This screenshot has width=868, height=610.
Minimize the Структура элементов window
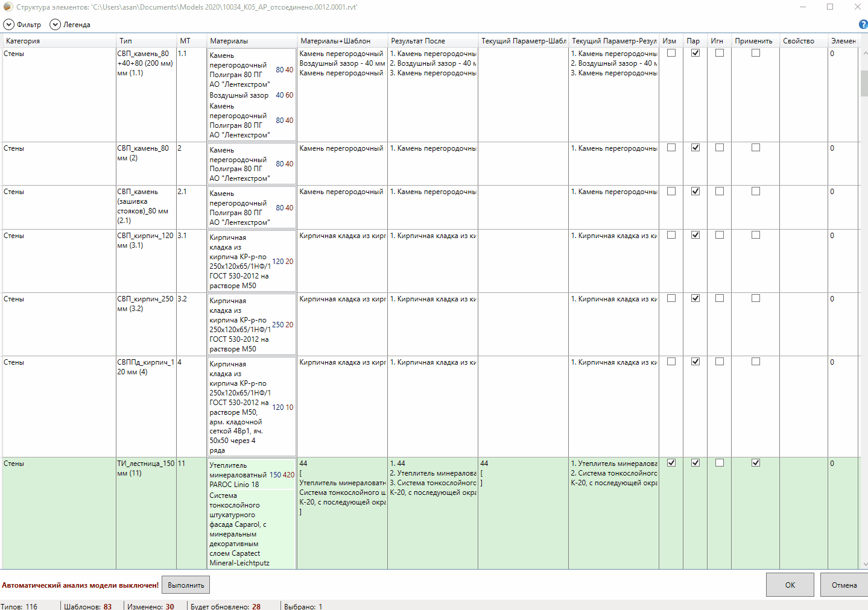(x=803, y=7)
